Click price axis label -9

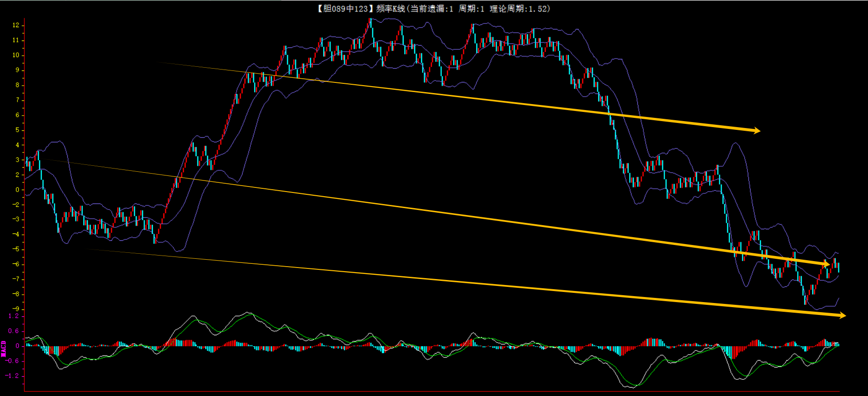pos(16,309)
